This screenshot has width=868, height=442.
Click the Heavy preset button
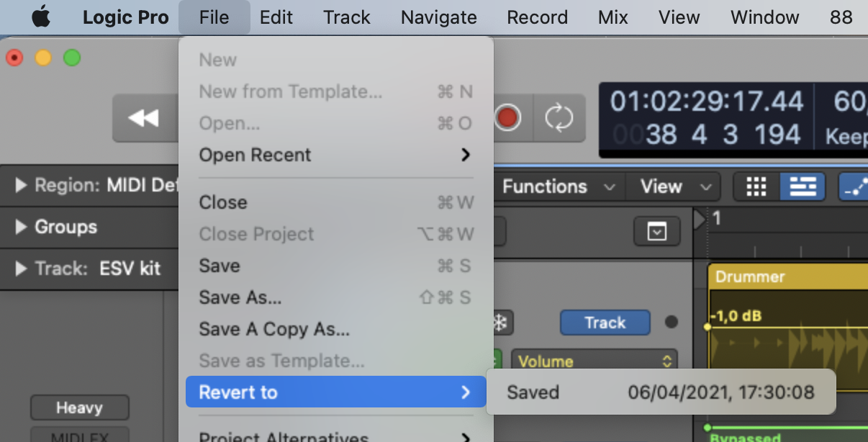79,408
